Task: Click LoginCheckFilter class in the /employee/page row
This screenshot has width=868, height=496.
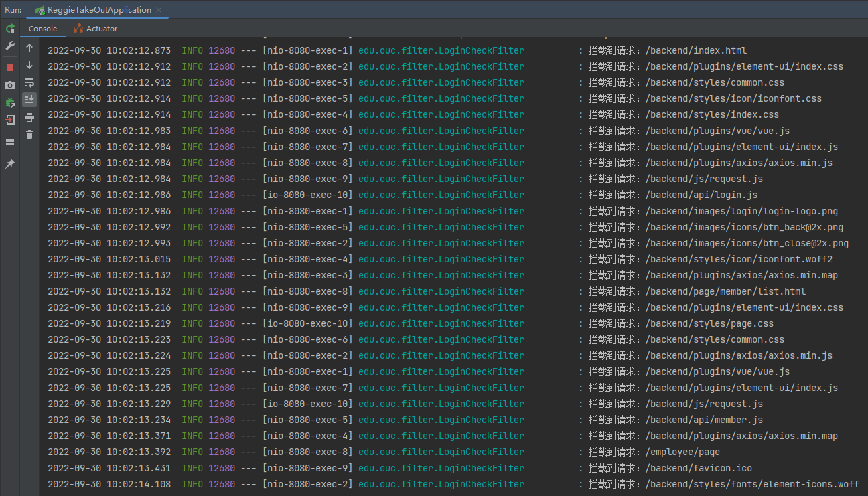Action: pyautogui.click(x=441, y=452)
